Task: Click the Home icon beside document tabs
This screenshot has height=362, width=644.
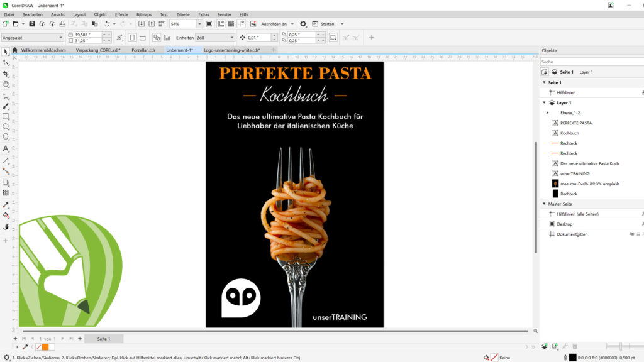Action: coord(15,50)
